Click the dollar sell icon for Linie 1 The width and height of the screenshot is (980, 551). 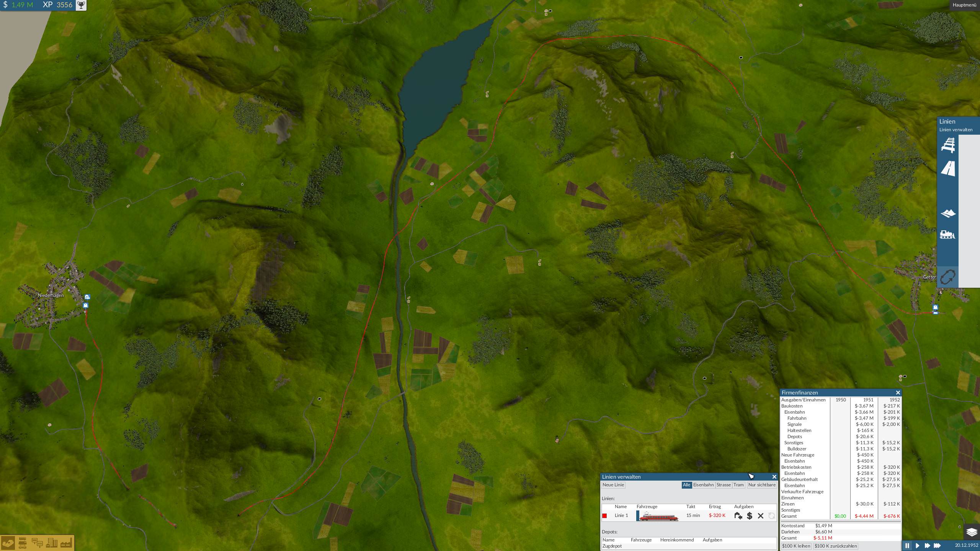pos(750,516)
